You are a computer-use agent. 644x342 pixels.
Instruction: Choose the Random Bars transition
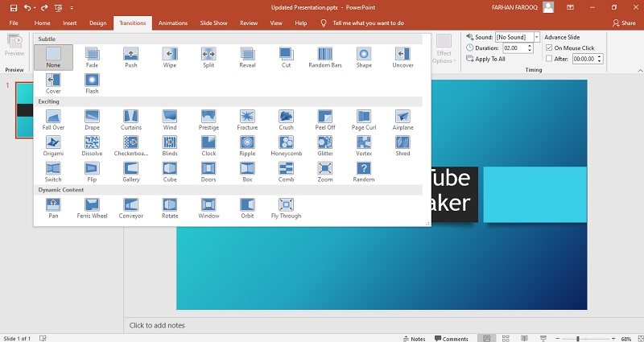[325, 57]
